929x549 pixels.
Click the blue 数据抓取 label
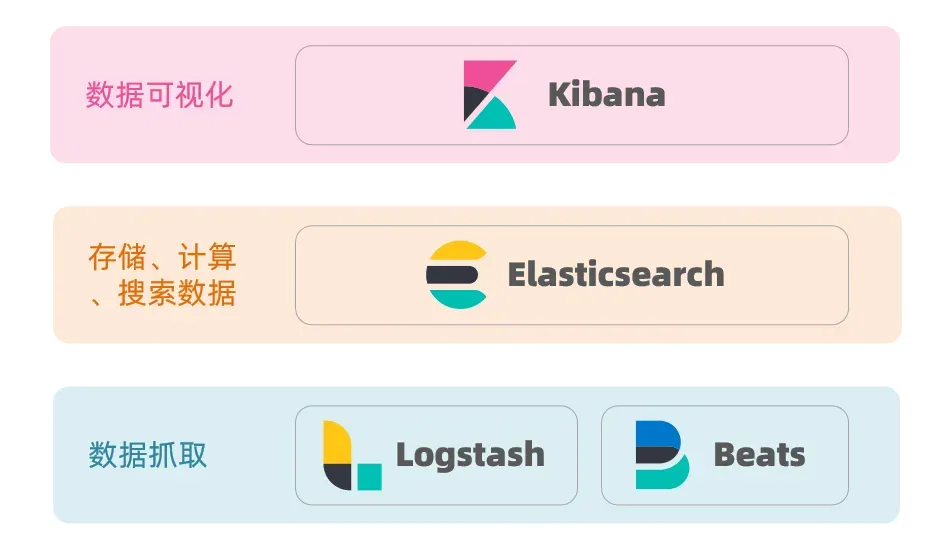pyautogui.click(x=148, y=455)
